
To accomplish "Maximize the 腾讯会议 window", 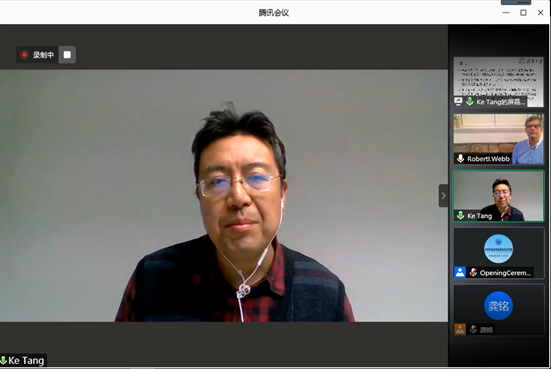I will (x=523, y=13).
